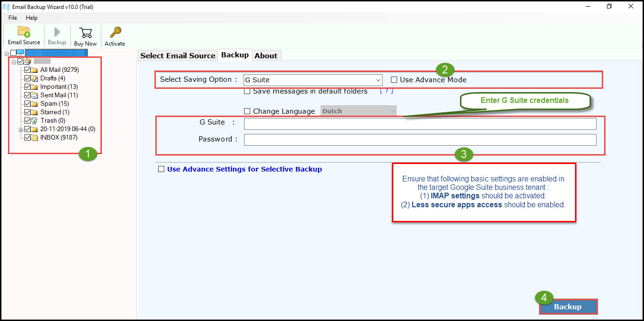
Task: Uncheck the Trash checkbox
Action: pyautogui.click(x=28, y=121)
